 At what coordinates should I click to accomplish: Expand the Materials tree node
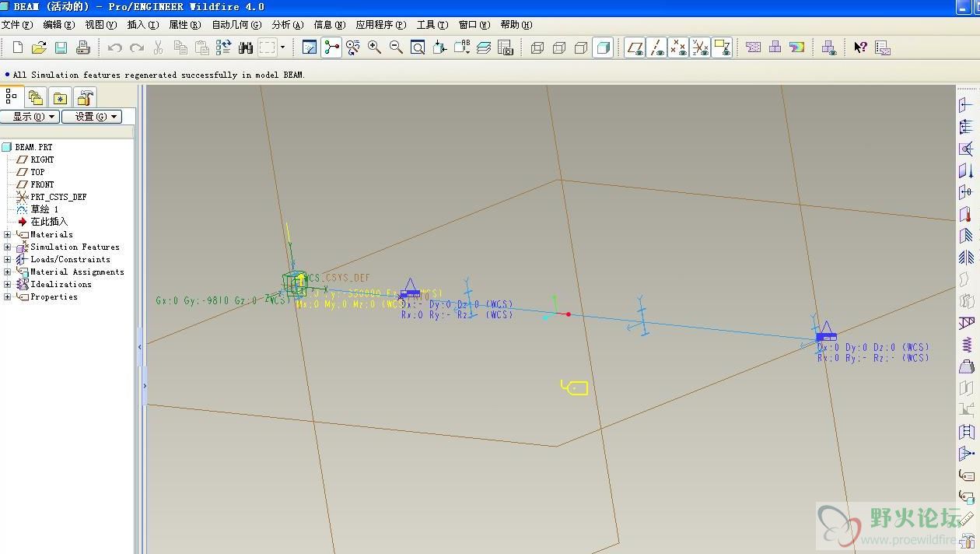point(8,234)
